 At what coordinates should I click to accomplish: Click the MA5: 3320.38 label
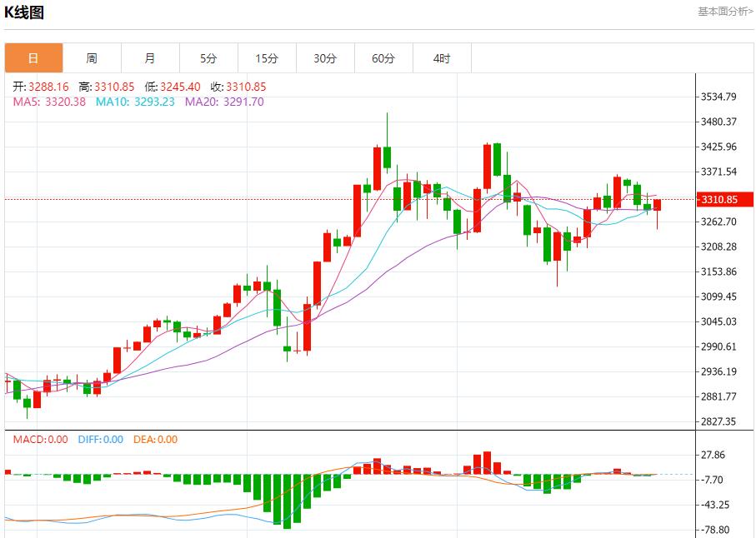(x=49, y=102)
